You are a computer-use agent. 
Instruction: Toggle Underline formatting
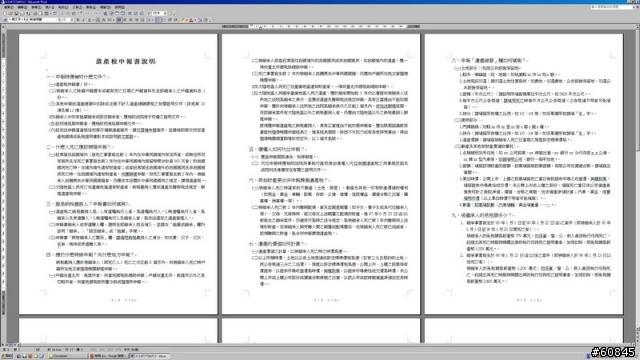(89, 20)
